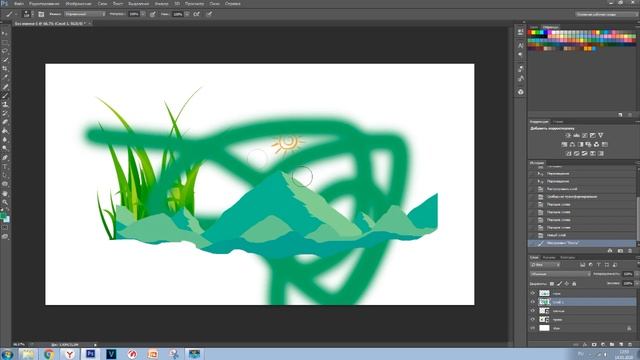Click the Windows Start button
The height and width of the screenshot is (360, 640).
(x=7, y=354)
